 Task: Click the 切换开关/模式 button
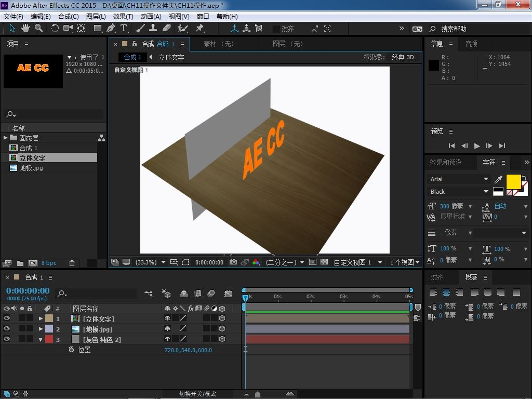tap(197, 394)
